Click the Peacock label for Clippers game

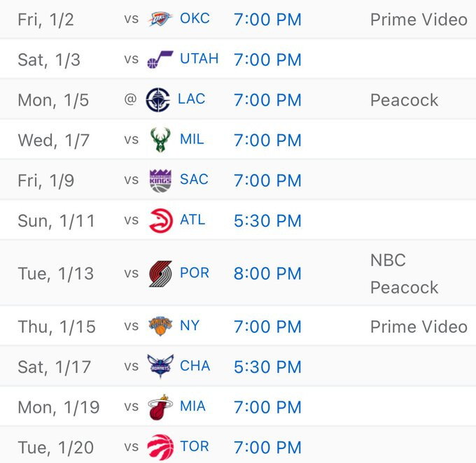tap(404, 100)
